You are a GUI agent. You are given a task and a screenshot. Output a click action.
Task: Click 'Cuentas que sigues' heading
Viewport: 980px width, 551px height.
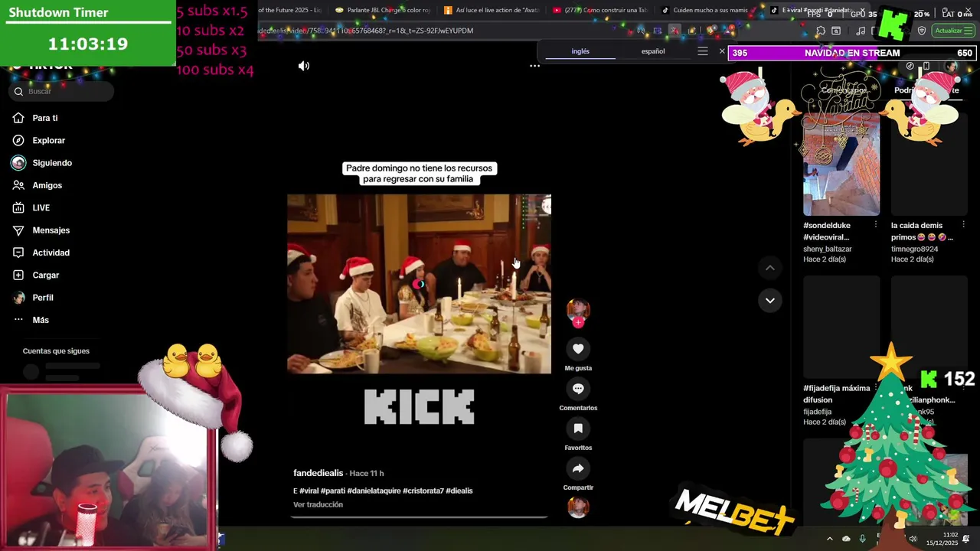[56, 350]
